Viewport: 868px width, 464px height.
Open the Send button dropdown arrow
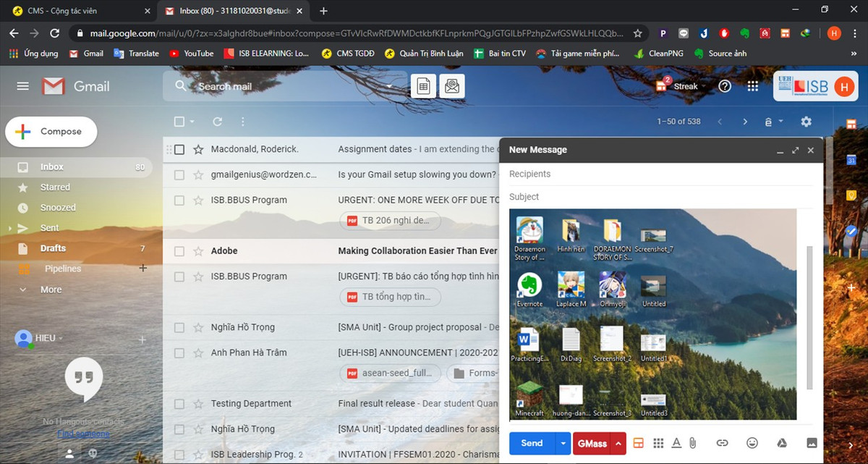click(562, 442)
